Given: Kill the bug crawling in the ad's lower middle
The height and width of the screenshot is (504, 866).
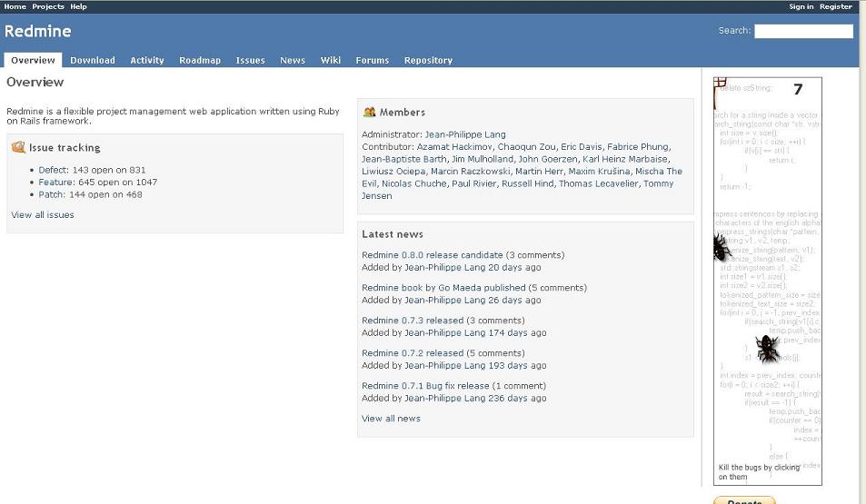Looking at the screenshot, I should [768, 349].
